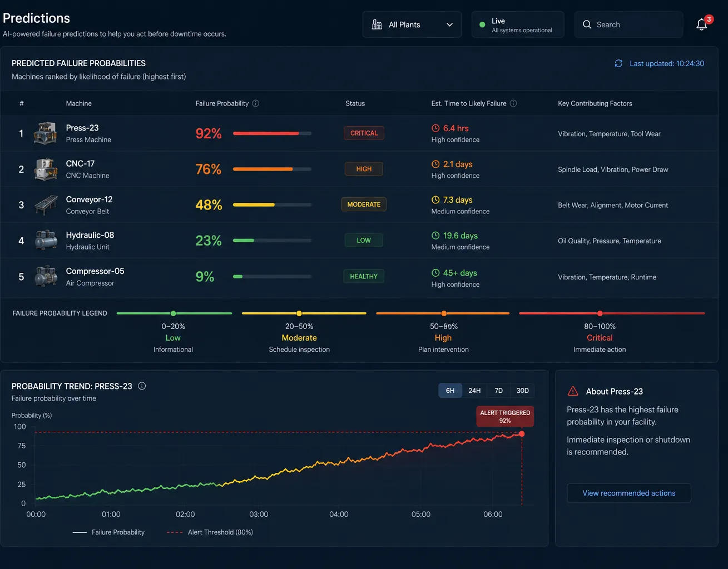
Task: Click the Machine column header
Action: [x=79, y=103]
